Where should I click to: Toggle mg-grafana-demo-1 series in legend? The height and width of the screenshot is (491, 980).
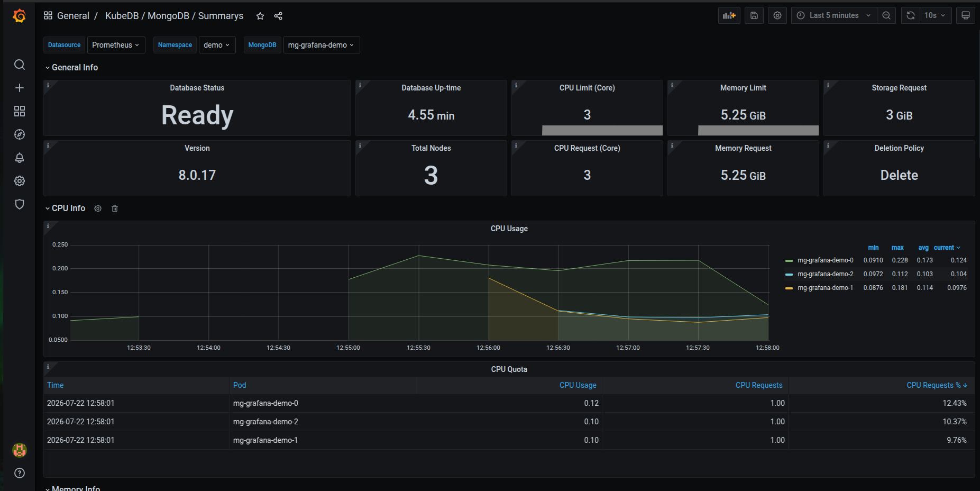click(826, 288)
